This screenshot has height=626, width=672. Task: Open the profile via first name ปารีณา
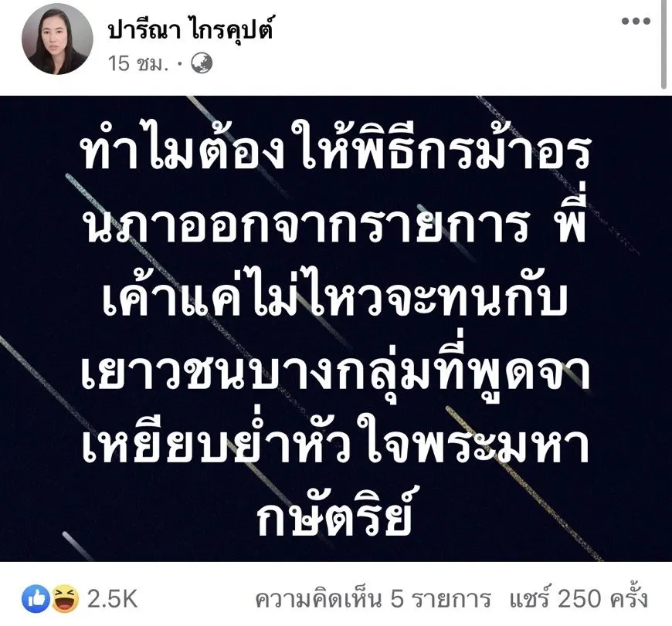tap(144, 31)
